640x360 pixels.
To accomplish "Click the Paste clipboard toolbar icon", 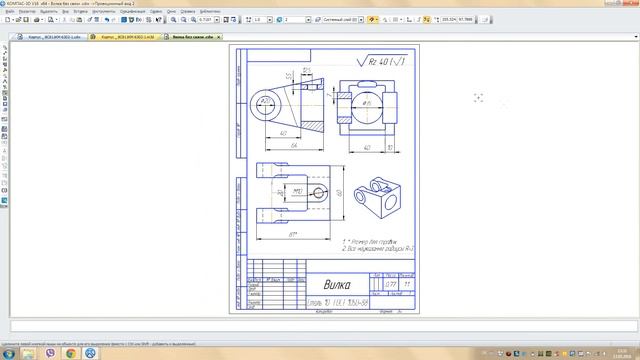I will [x=79, y=20].
